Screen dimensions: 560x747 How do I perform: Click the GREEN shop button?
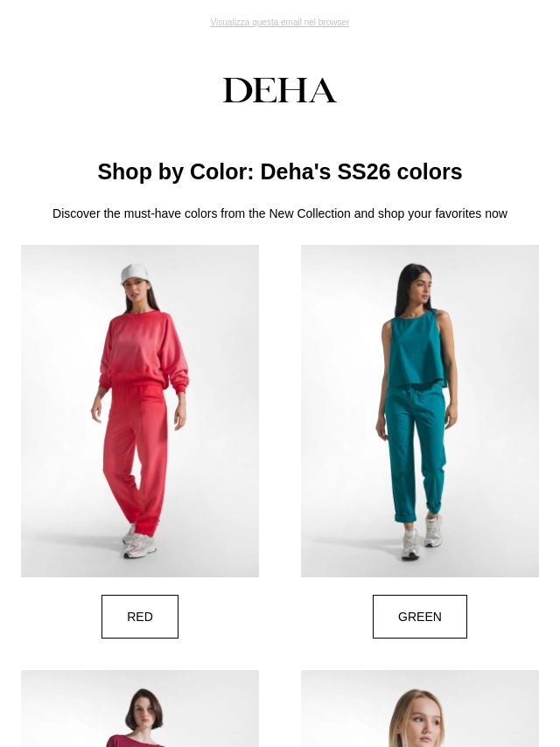pos(420,617)
